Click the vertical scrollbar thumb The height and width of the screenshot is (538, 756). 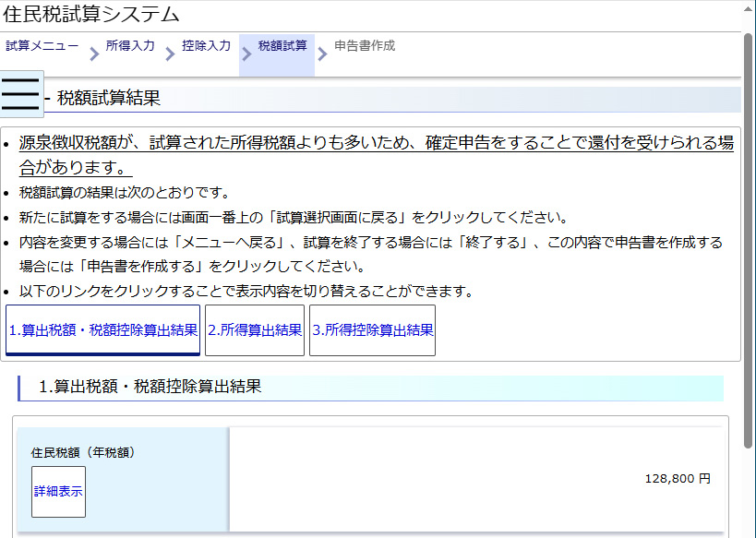(x=749, y=240)
